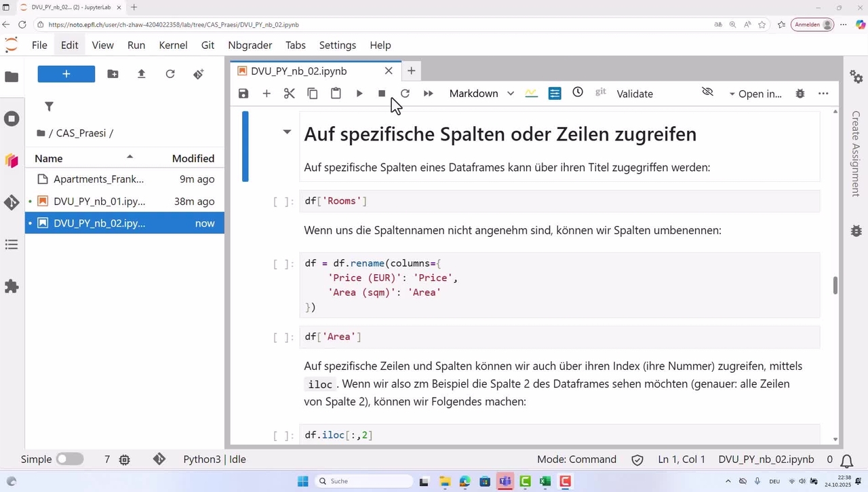Image resolution: width=868 pixels, height=492 pixels.
Task: Restart the kernel from the notebook toolbar
Action: [405, 94]
